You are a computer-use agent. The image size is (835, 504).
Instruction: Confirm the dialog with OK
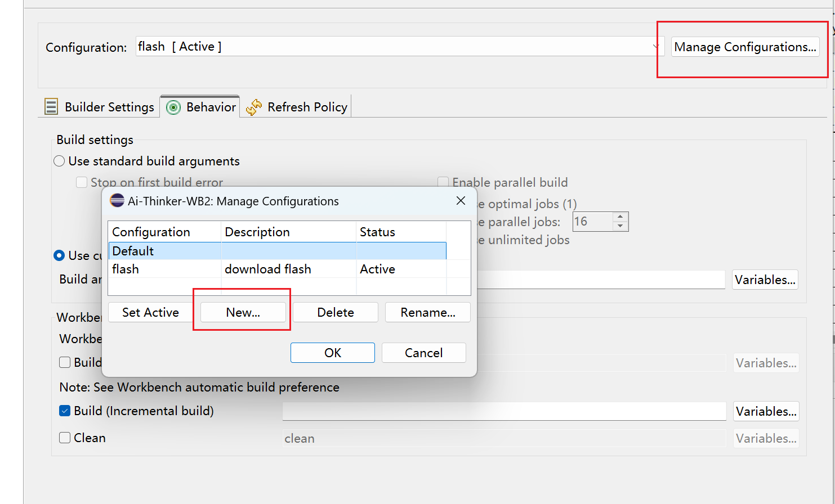(333, 353)
